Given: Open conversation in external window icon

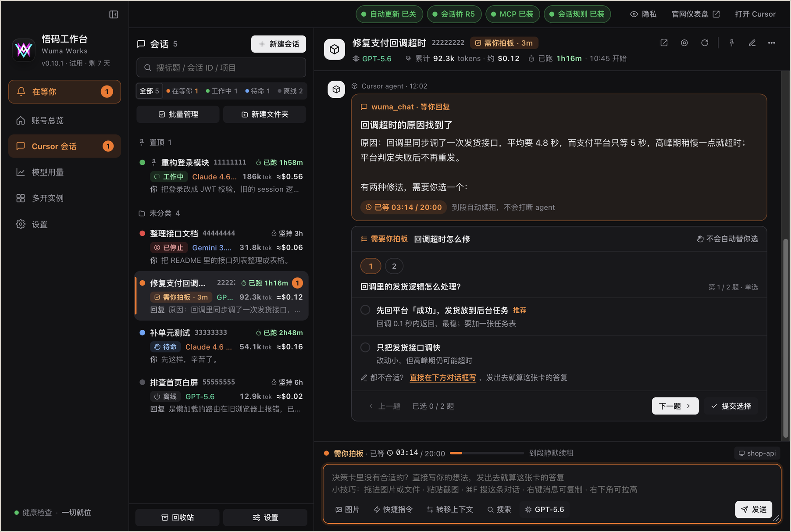Looking at the screenshot, I should click(x=664, y=43).
